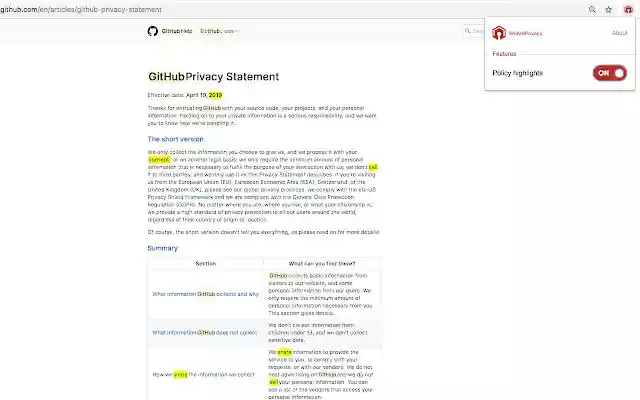The height and width of the screenshot is (400, 640).
Task: Click the 'Effective date' line
Action: pos(185,95)
